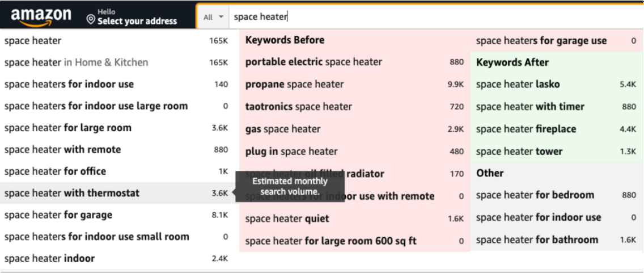Click propane space heater keyword

point(294,85)
